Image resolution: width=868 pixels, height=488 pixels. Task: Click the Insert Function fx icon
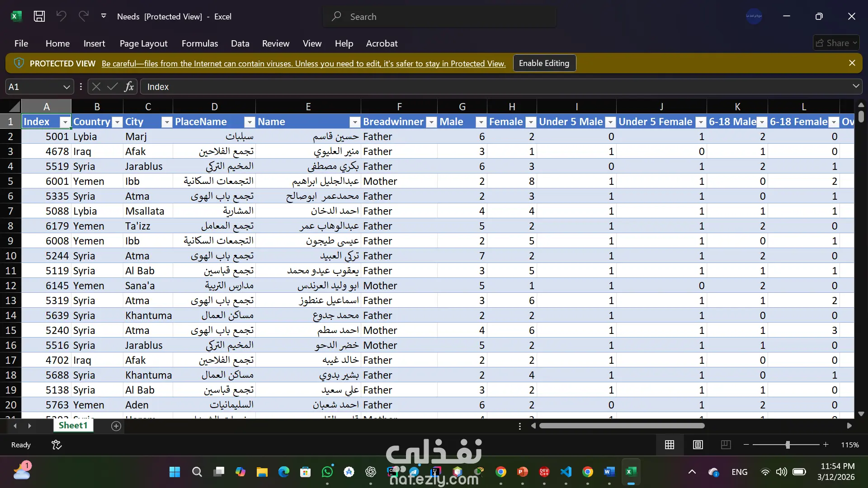[129, 86]
